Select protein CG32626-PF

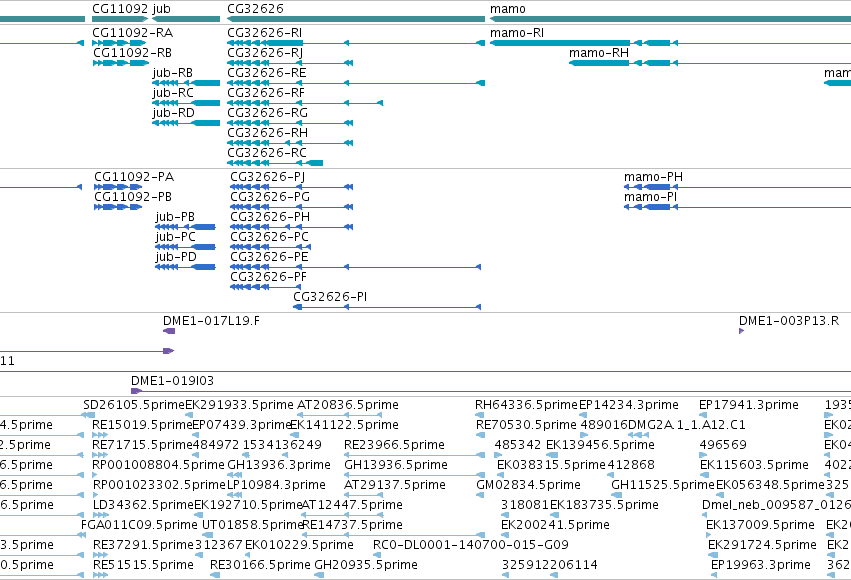[x=269, y=277]
